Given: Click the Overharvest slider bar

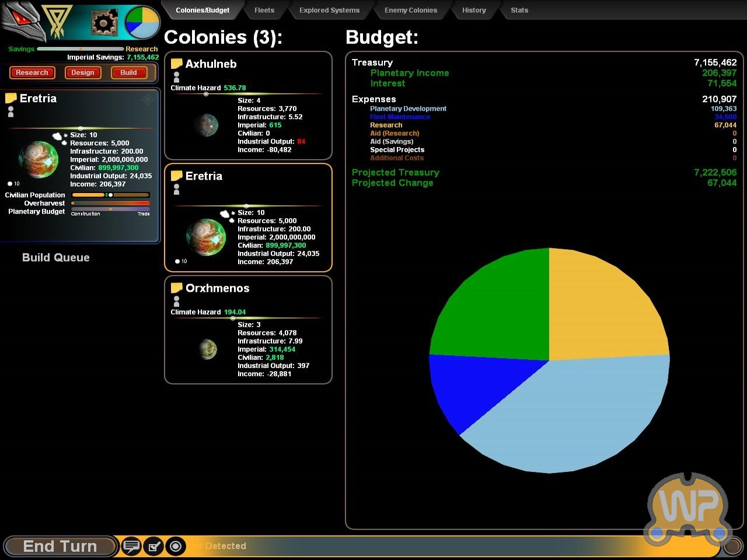Looking at the screenshot, I should pyautogui.click(x=110, y=203).
